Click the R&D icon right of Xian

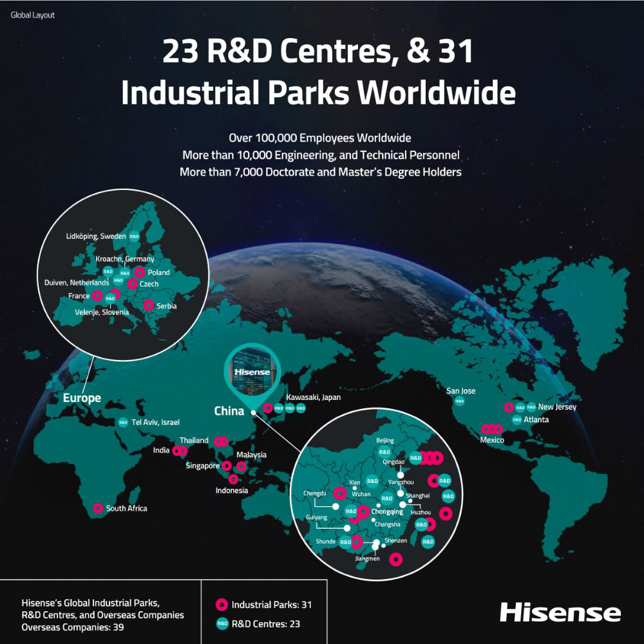pos(372,481)
